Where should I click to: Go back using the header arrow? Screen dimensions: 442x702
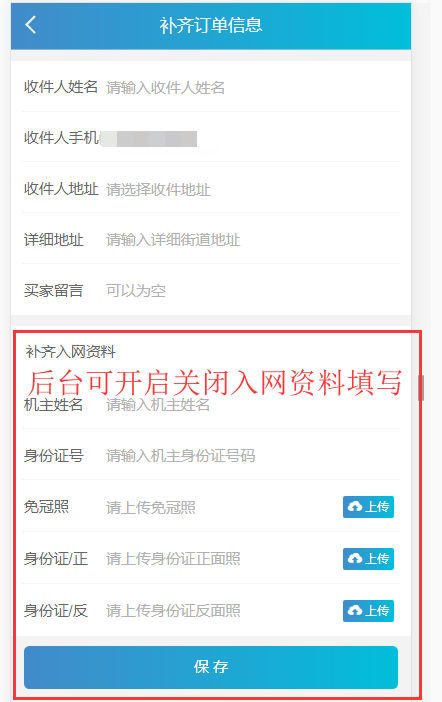pyautogui.click(x=30, y=25)
